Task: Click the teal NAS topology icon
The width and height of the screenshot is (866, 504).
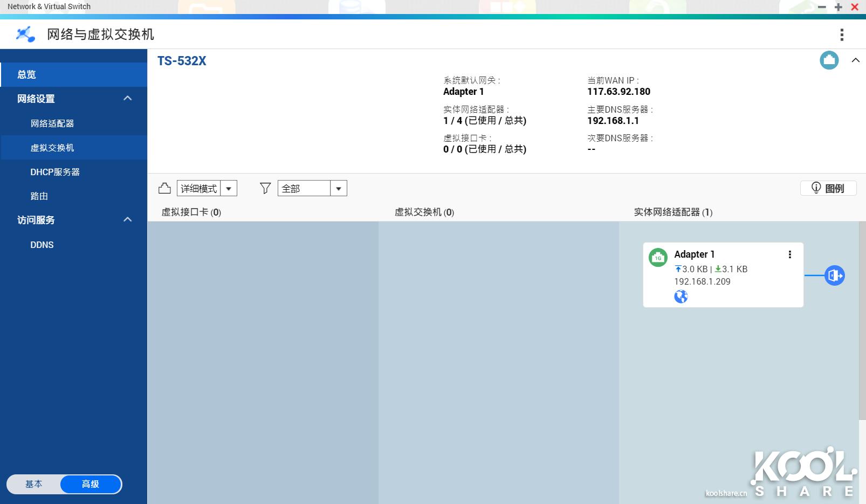Action: (829, 60)
